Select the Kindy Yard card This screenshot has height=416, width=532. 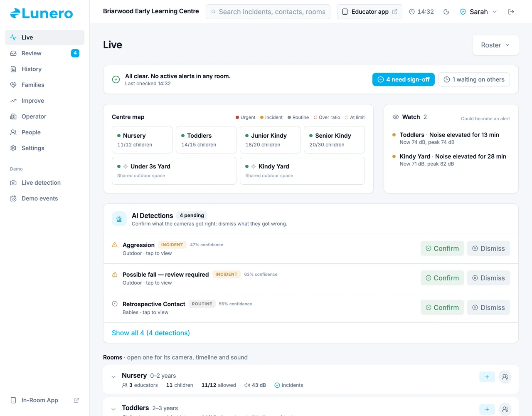302,171
